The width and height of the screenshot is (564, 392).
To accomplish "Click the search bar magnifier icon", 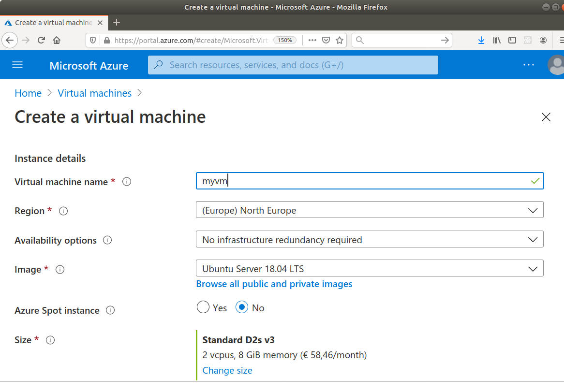I will click(360, 40).
